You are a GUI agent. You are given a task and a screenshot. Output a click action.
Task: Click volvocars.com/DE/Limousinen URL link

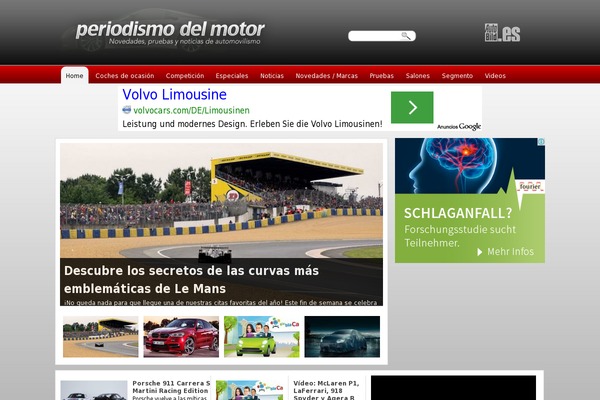point(191,110)
